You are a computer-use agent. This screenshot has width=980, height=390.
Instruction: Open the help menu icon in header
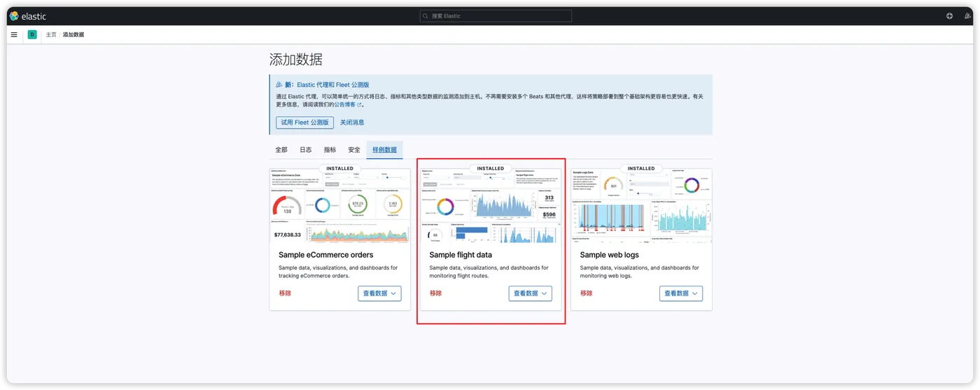click(949, 16)
